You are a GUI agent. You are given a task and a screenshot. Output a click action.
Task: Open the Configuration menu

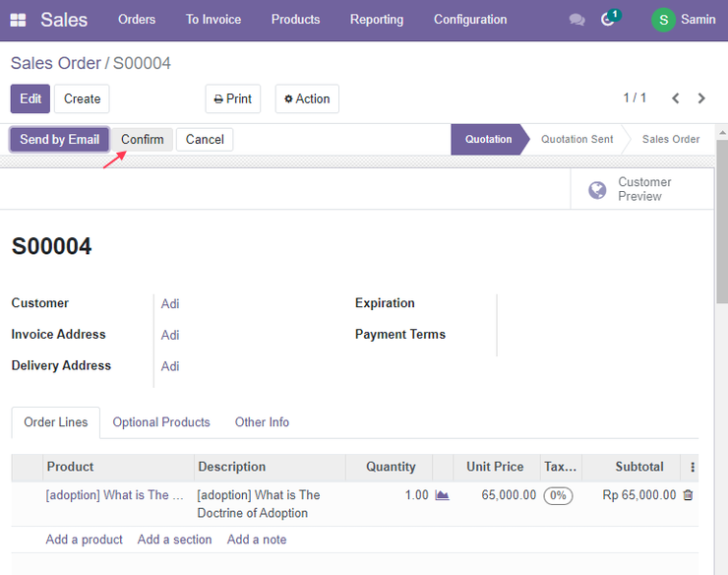coord(470,20)
